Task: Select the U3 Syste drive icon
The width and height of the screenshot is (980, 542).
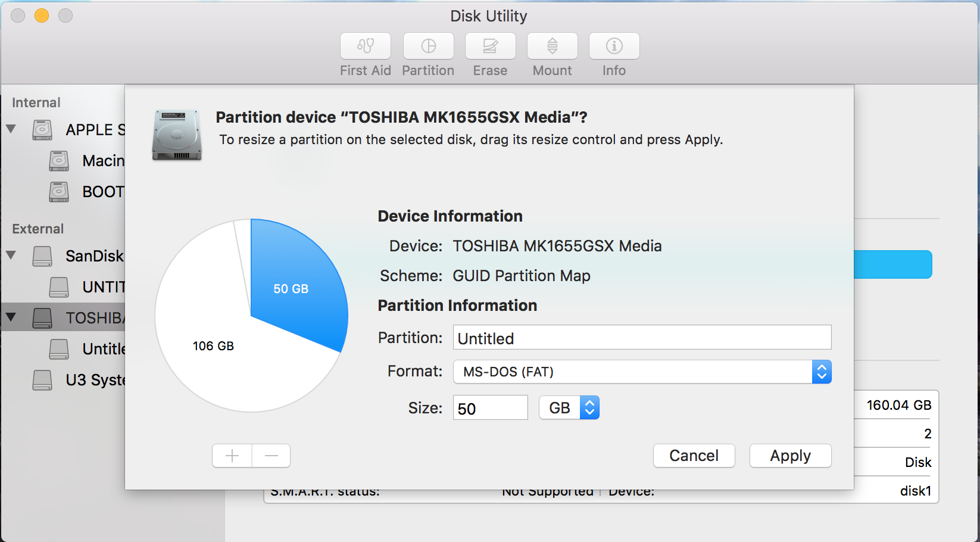Action: point(42,380)
